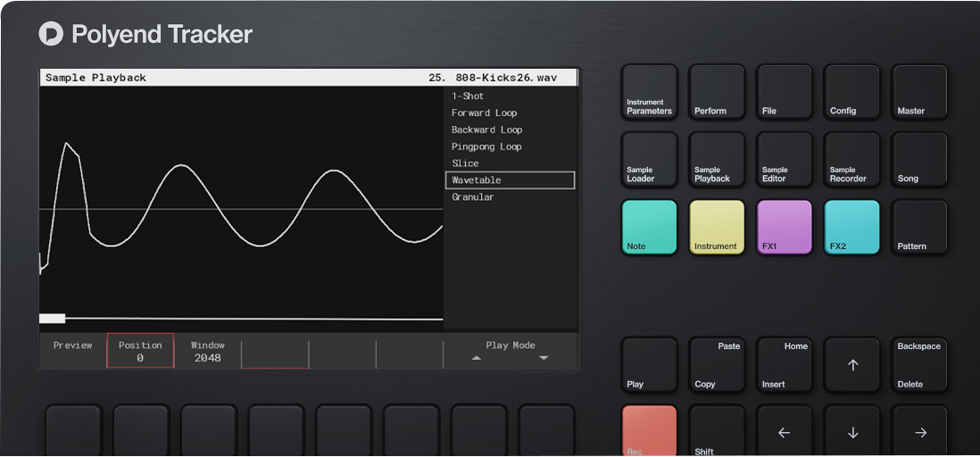This screenshot has width=980, height=457.
Task: Click the screen button below Window
Action: 209,431
